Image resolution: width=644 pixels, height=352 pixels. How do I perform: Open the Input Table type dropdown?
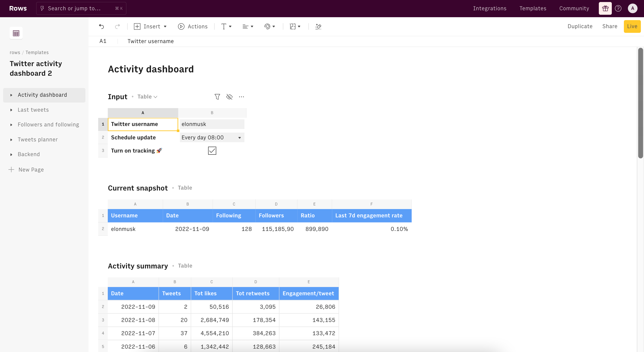point(147,97)
